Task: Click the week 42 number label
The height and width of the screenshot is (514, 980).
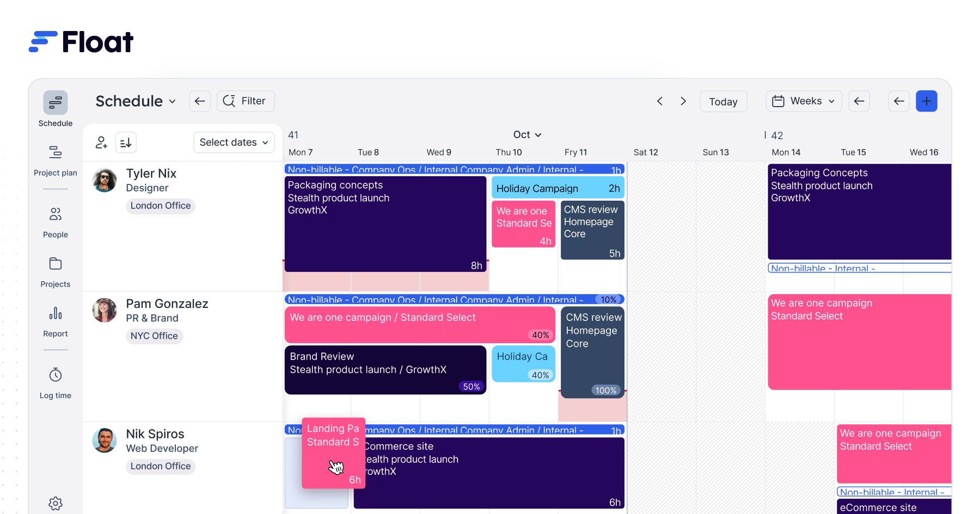Action: (777, 135)
